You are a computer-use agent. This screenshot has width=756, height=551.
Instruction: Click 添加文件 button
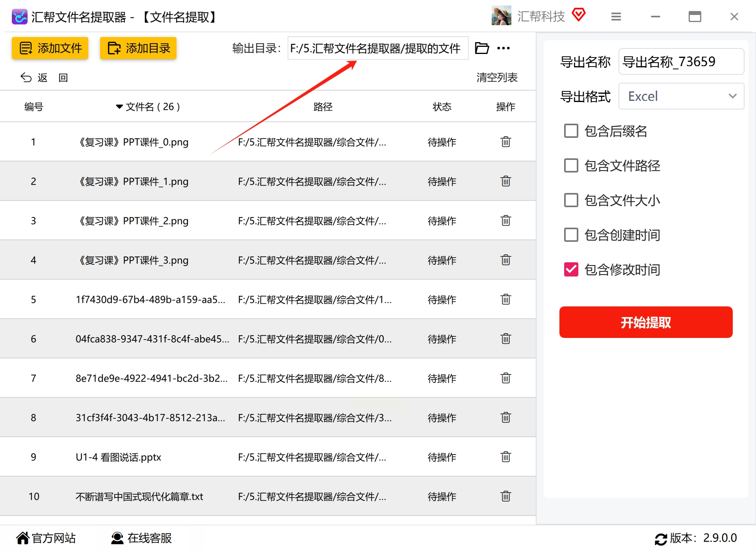click(50, 48)
